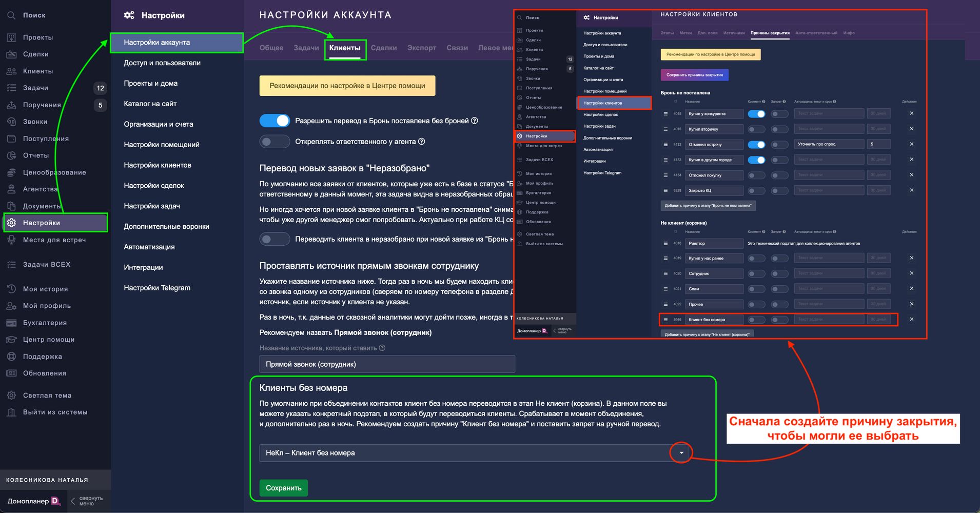Enable Откреплять ответственного у агента toggle
The image size is (980, 513).
(275, 142)
